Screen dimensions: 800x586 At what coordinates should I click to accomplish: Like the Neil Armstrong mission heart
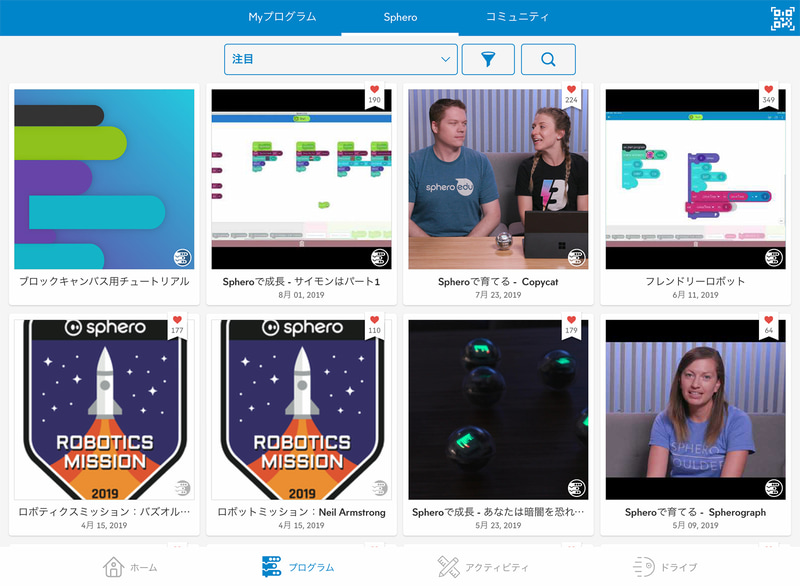point(374,320)
